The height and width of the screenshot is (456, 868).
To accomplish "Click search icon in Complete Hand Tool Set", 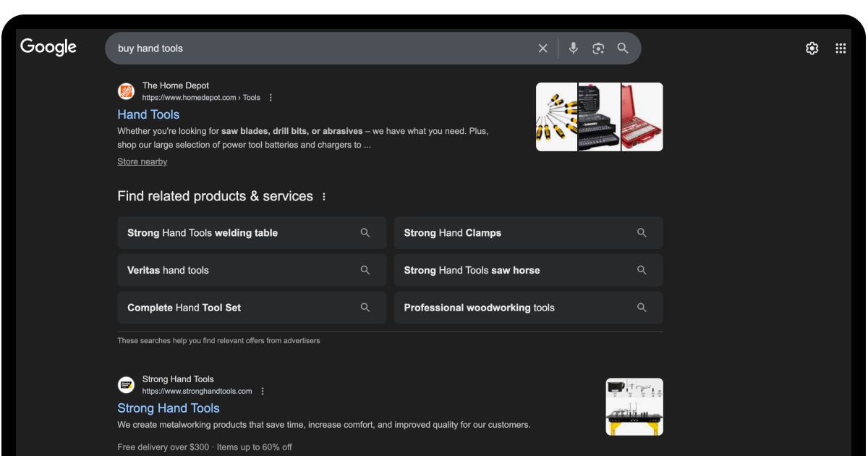I will [x=365, y=308].
